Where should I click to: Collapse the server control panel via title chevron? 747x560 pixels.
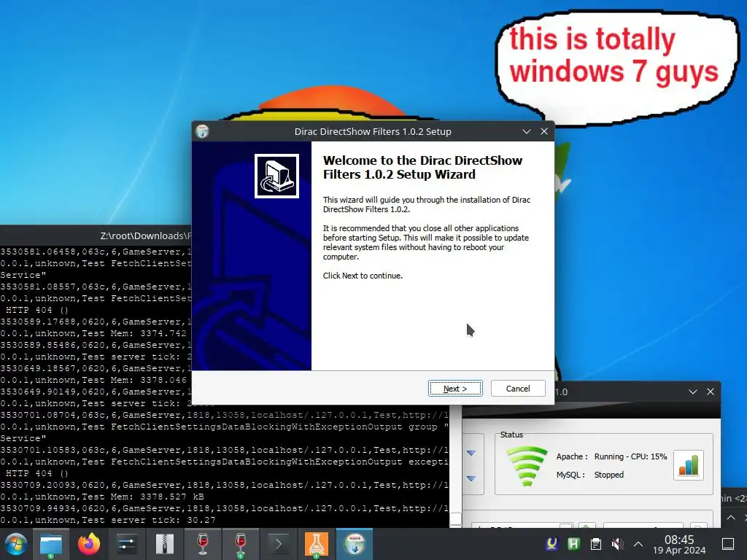click(x=693, y=392)
